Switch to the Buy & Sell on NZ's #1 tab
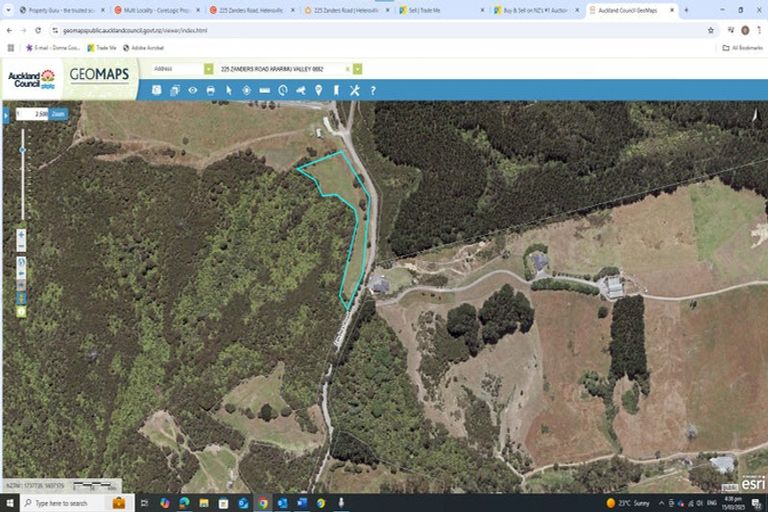 pos(537,10)
